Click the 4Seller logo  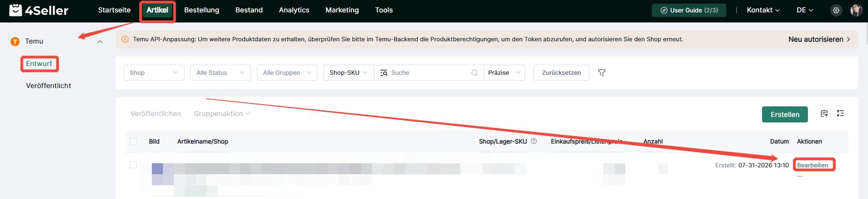tap(39, 10)
